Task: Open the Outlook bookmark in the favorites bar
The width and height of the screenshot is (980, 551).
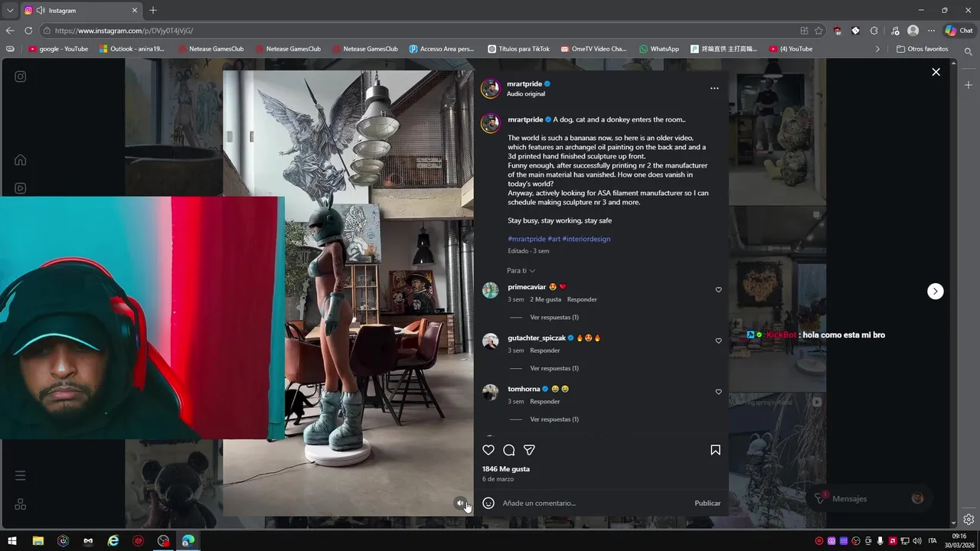Action: [132, 49]
